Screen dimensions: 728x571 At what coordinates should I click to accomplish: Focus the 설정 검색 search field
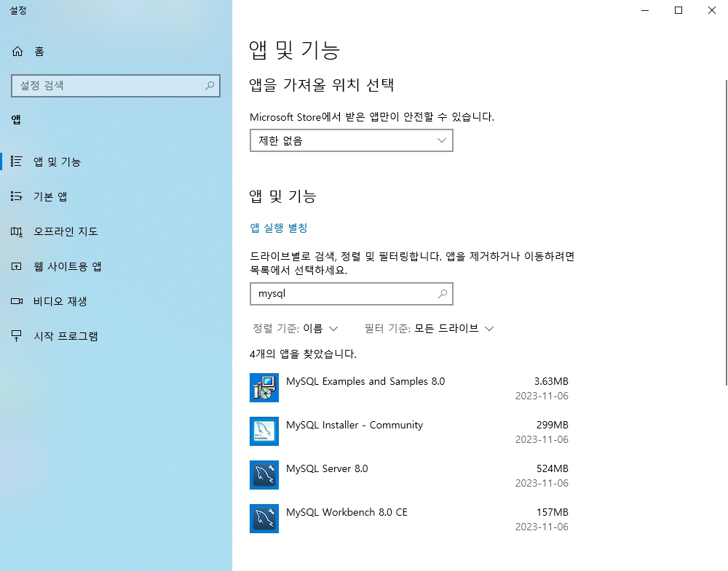[x=116, y=85]
